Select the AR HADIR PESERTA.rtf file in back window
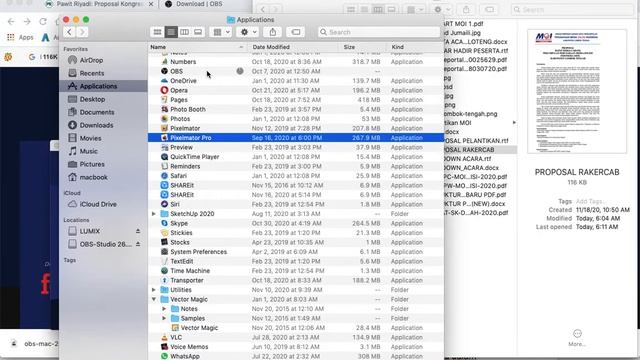Viewport: 640px width, 360px height. [476, 51]
